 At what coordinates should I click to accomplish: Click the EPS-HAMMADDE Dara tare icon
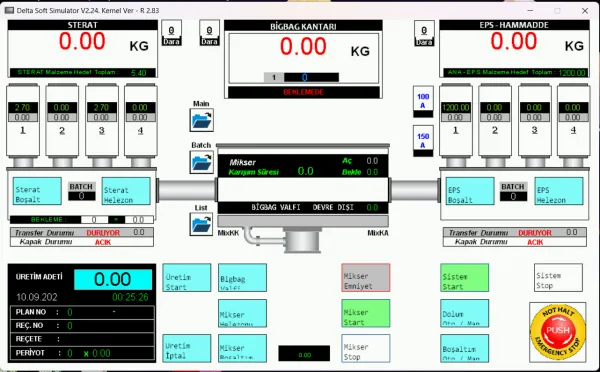(424, 33)
